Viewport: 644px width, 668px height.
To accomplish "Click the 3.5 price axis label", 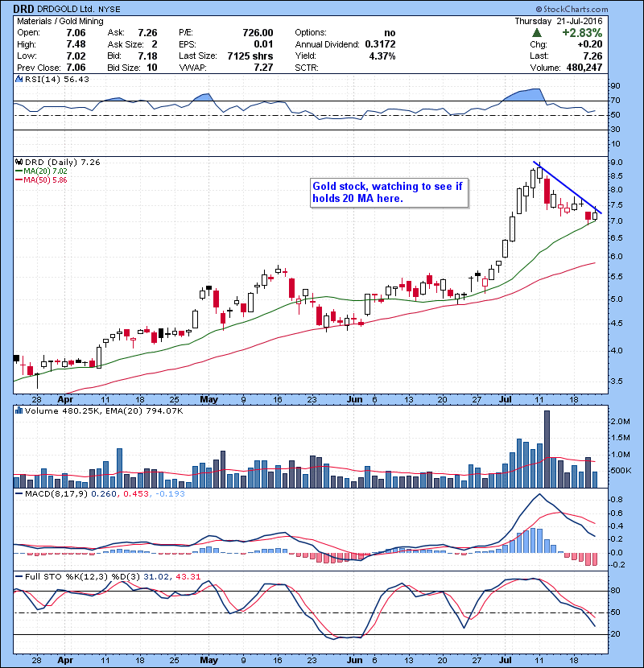I will tap(617, 381).
